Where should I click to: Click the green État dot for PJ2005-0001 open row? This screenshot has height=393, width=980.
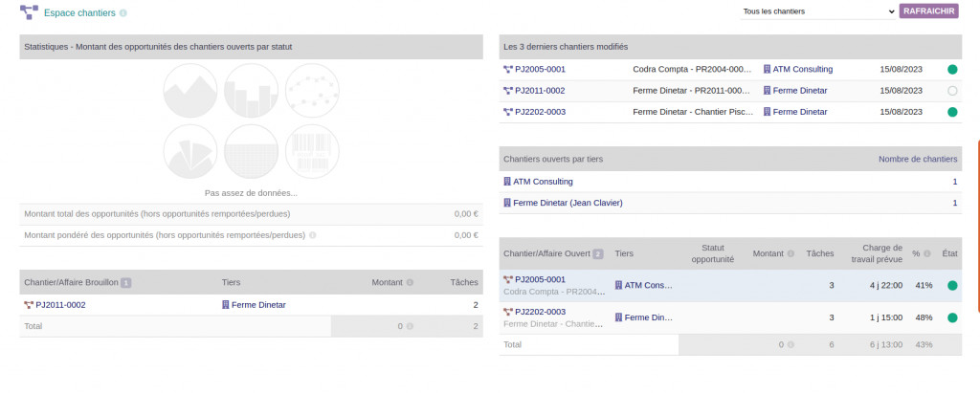point(952,285)
